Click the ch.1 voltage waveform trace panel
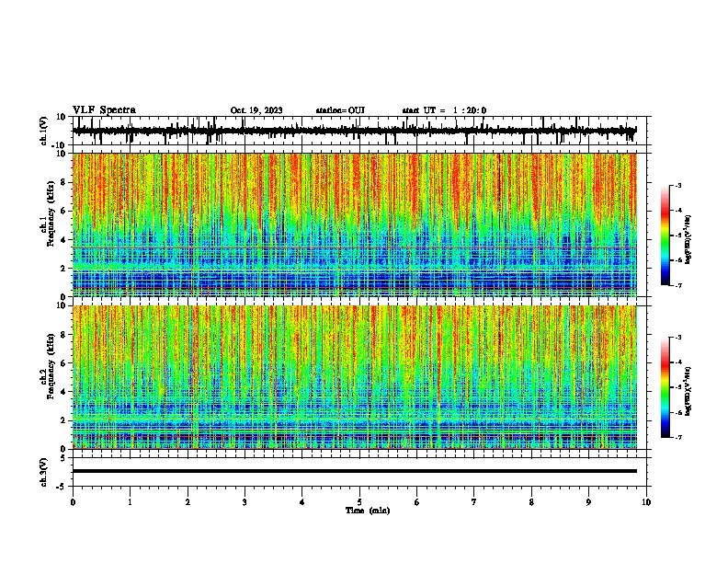This screenshot has width=728, height=563. pyautogui.click(x=359, y=131)
